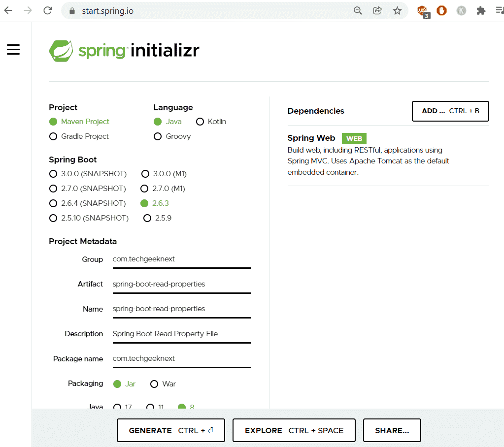Click the orange hand blocker extension

(x=441, y=11)
